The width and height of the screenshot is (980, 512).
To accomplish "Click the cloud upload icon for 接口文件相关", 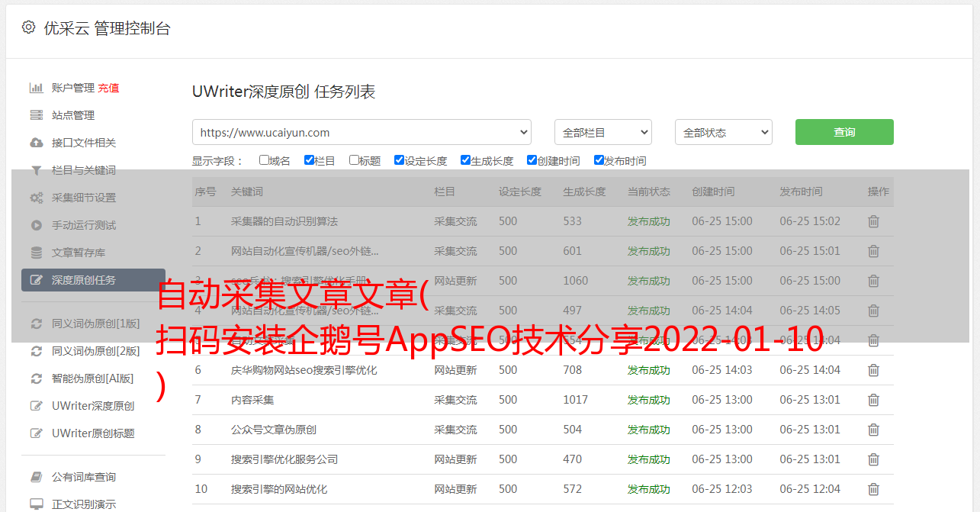I will click(36, 143).
